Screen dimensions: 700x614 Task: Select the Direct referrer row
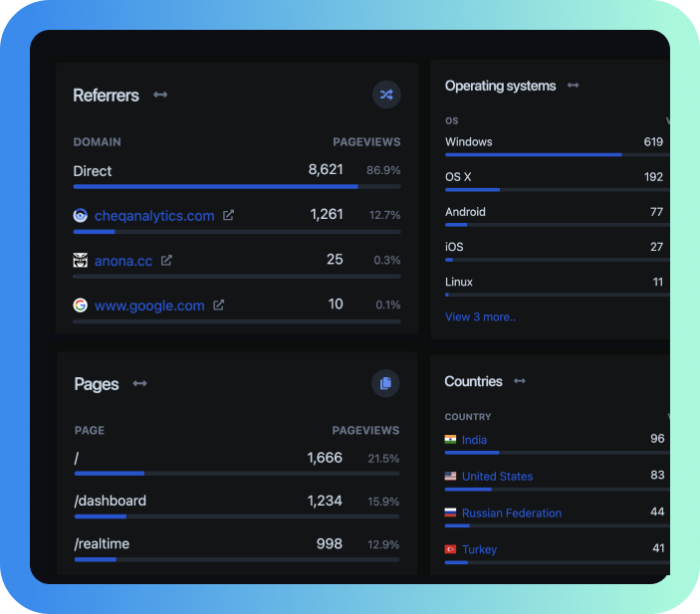237,175
